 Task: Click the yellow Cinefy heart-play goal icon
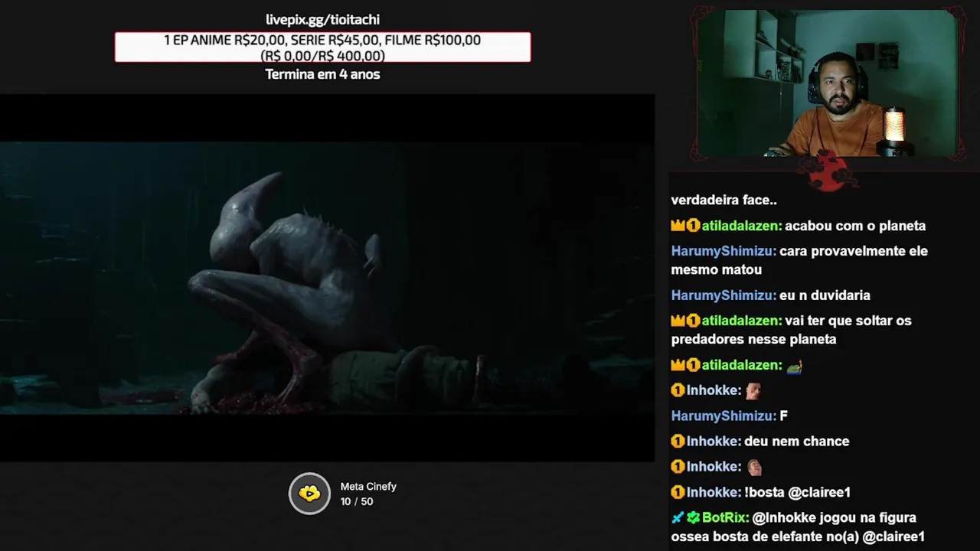click(309, 494)
